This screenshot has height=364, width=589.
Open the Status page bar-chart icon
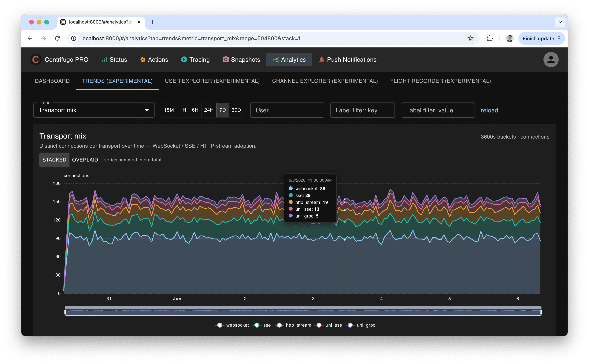104,59
